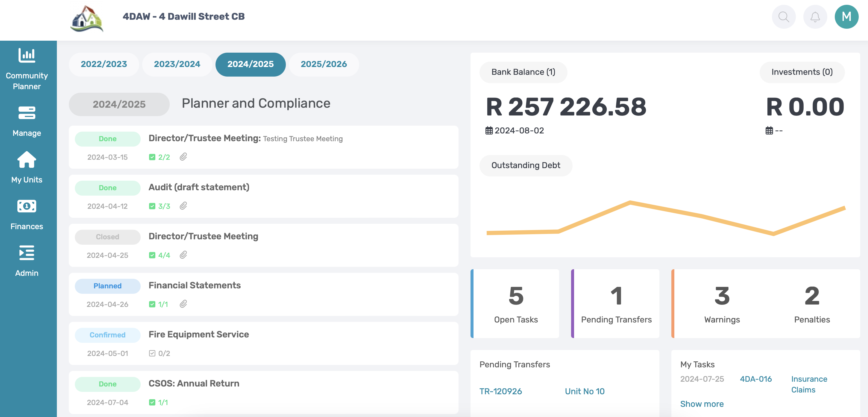This screenshot has width=868, height=417.
Task: Expand the Bank Balance (1) pill
Action: pos(523,72)
